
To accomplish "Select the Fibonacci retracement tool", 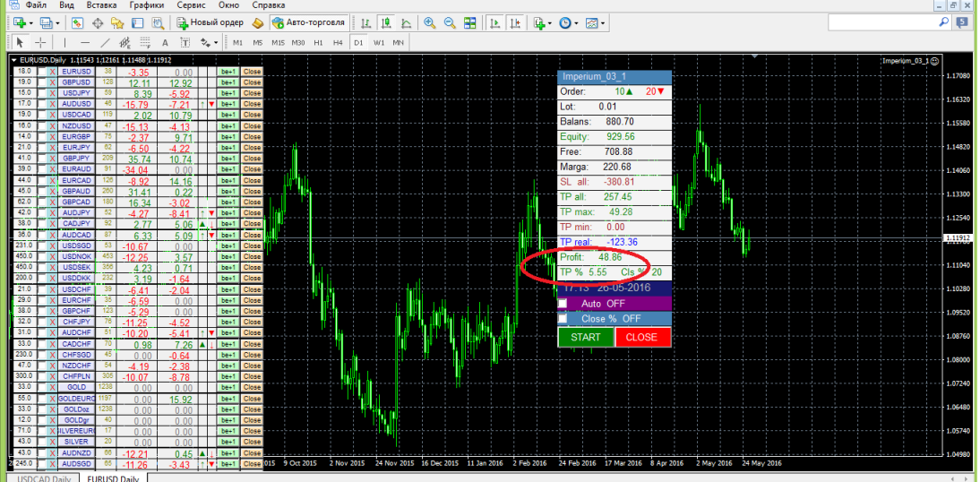I will (146, 42).
